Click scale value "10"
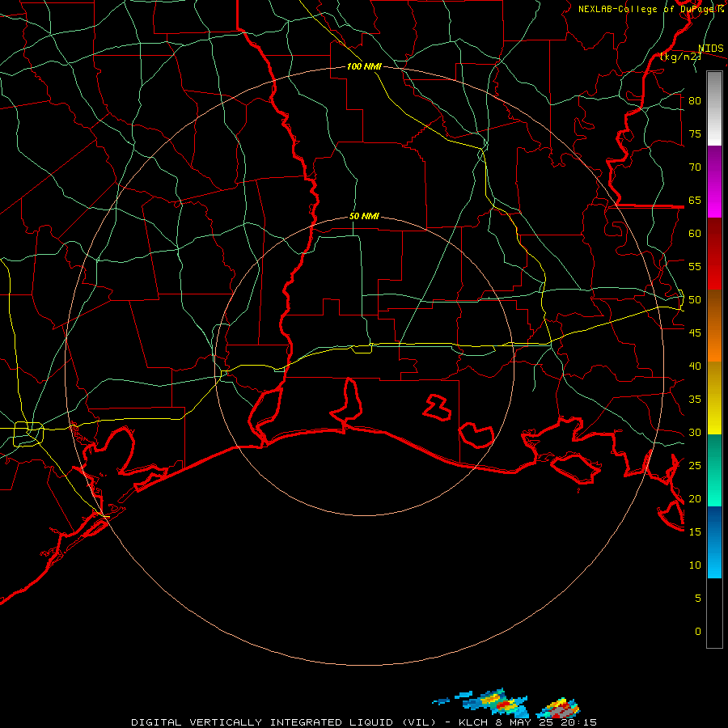Viewport: 728px width, 728px height. tap(695, 565)
